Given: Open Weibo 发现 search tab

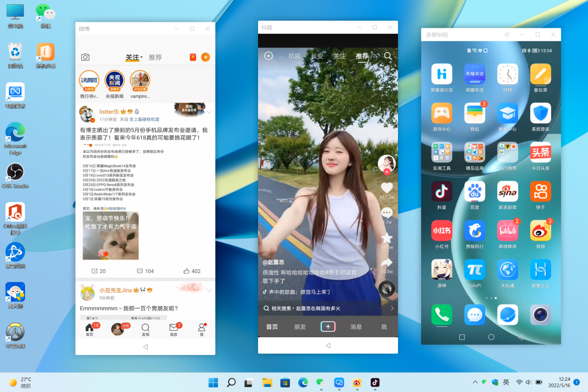Looking at the screenshot, I should coord(145,329).
